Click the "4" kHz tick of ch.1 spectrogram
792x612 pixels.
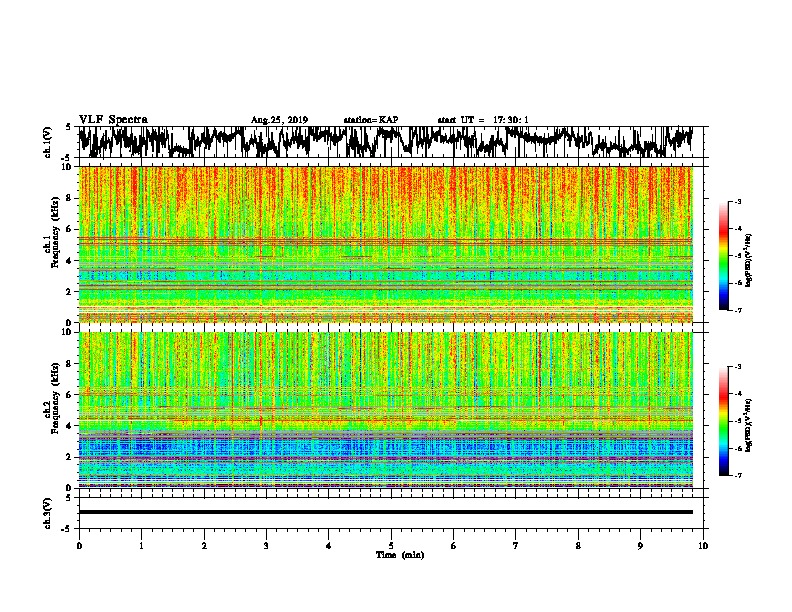[x=71, y=261]
